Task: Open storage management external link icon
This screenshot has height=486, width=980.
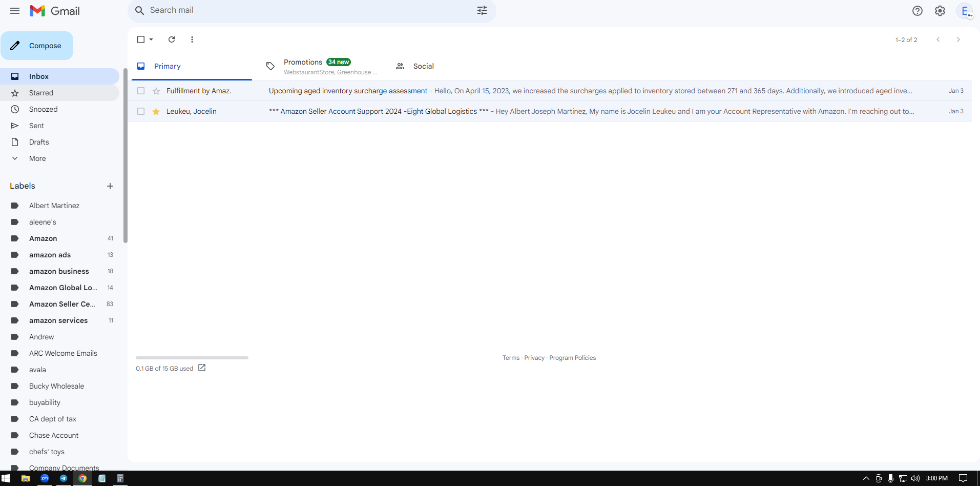Action: point(202,368)
